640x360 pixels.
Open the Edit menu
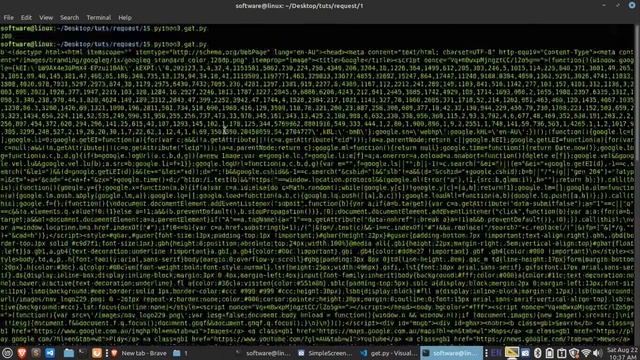(x=26, y=18)
